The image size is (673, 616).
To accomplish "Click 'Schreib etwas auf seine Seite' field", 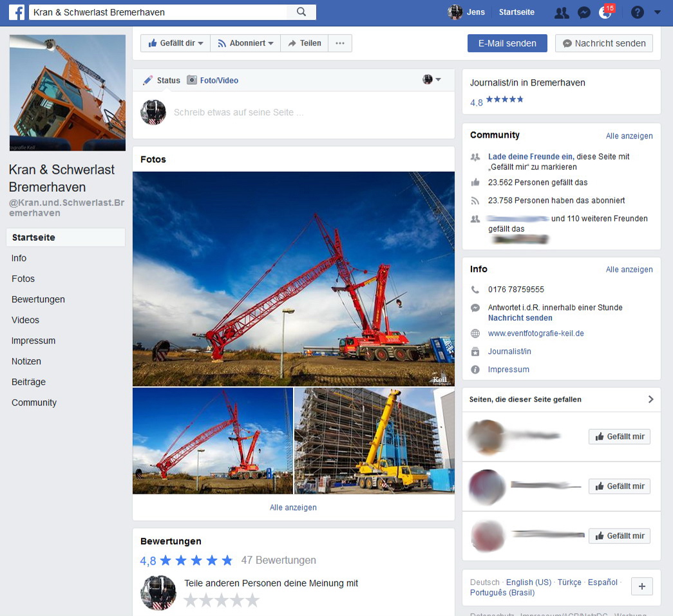I will pos(238,113).
